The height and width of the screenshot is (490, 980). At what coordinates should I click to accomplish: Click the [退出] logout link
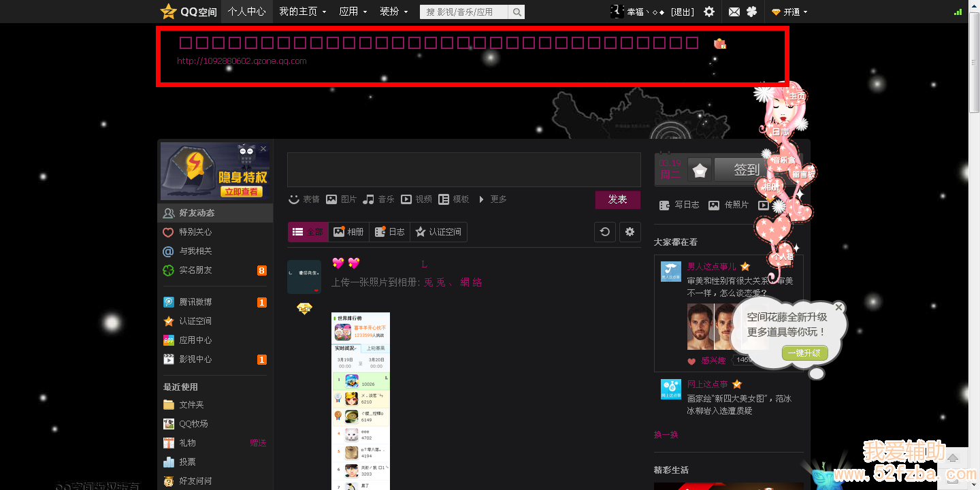[683, 12]
